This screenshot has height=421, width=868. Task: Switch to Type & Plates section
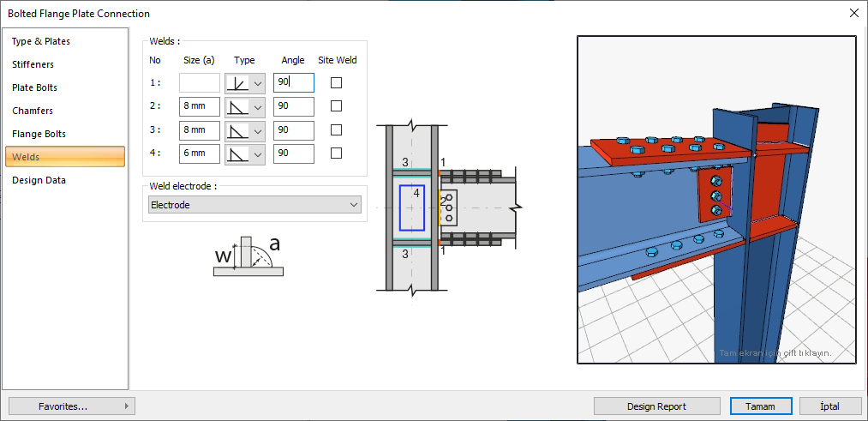coord(41,41)
